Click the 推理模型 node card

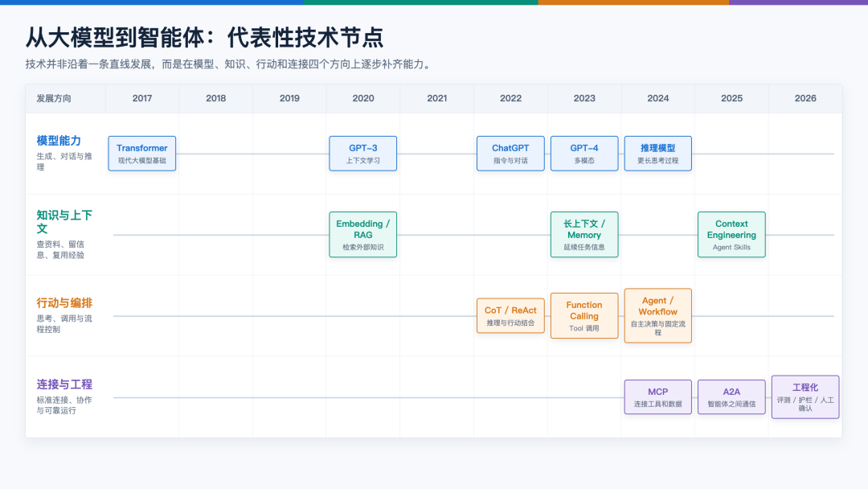point(657,154)
